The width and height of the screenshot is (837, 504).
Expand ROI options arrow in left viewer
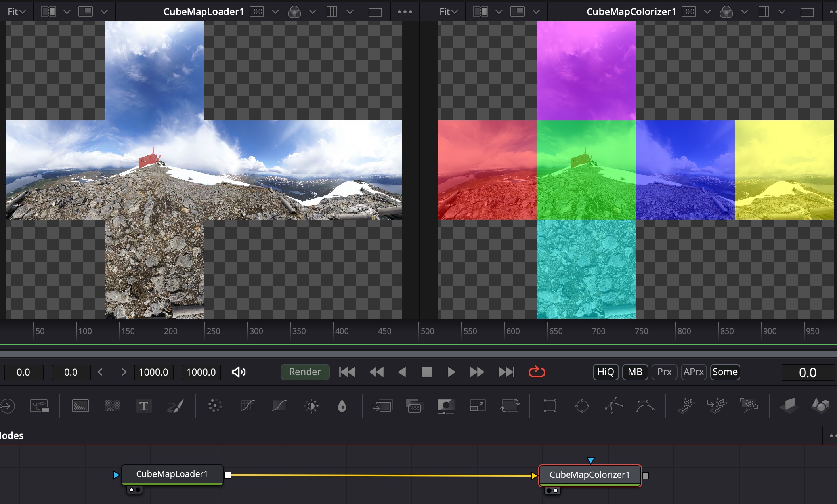[x=275, y=12]
